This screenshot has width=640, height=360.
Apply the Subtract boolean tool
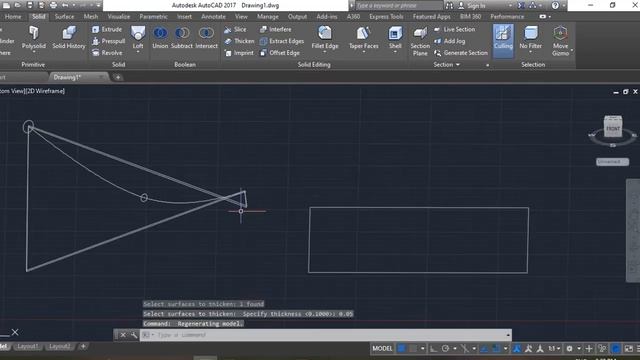pos(182,38)
